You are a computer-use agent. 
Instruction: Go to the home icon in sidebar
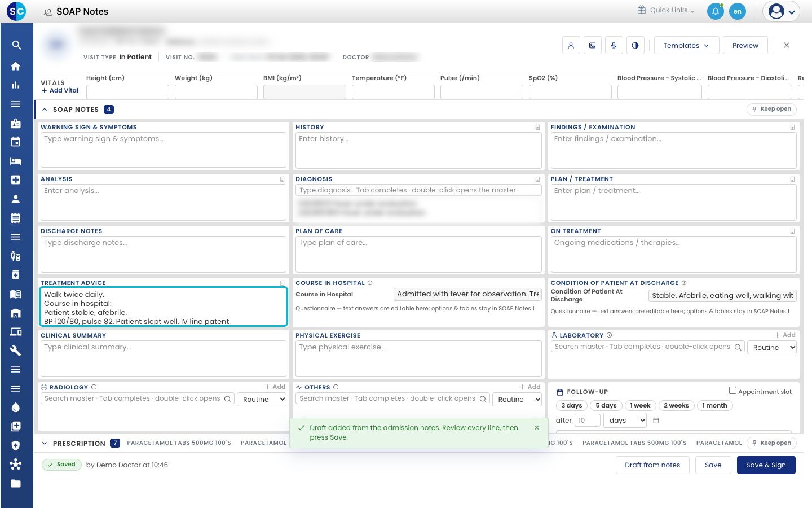(x=16, y=66)
